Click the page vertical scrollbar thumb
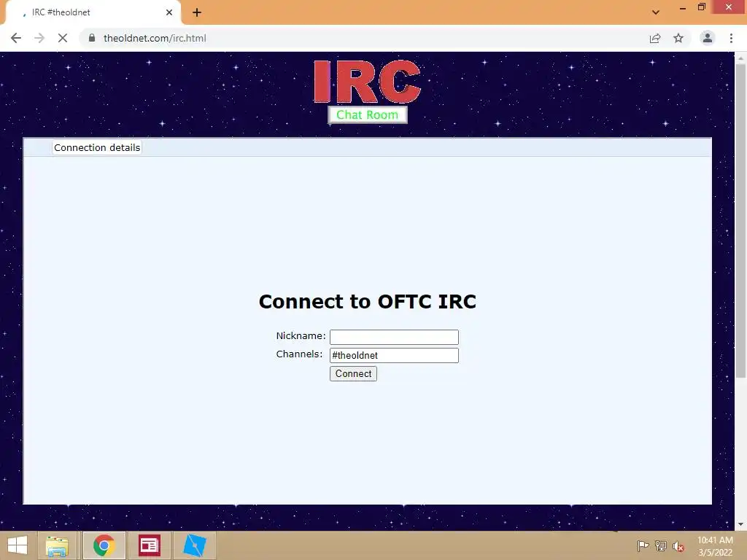Viewport: 747px width, 560px height. (740, 220)
